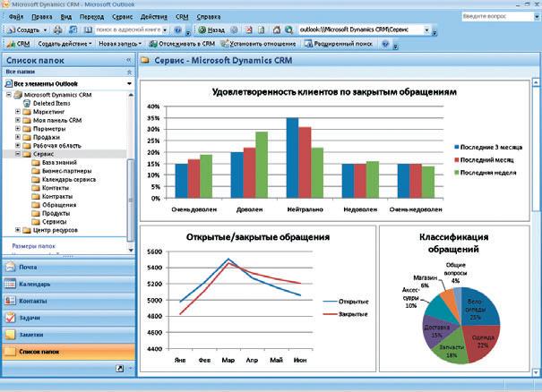Viewport: 542px width, 392px height.
Task: Open the Справка menu
Action: [x=209, y=17]
